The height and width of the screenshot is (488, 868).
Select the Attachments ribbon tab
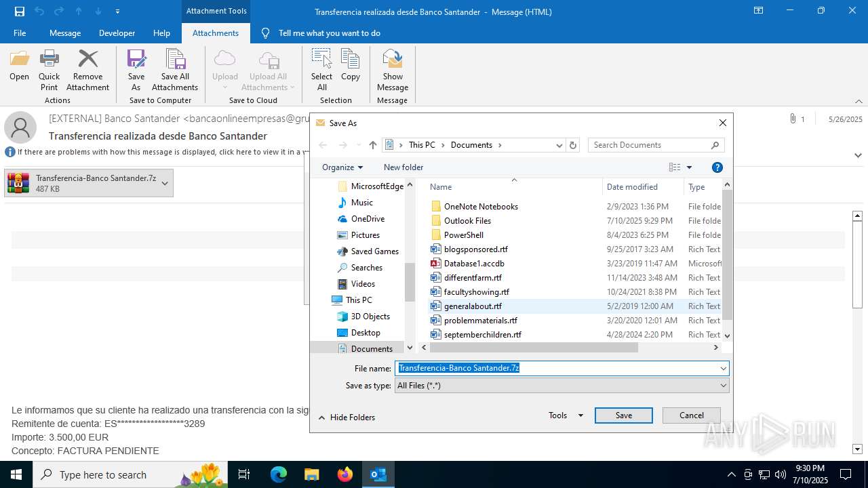[216, 33]
